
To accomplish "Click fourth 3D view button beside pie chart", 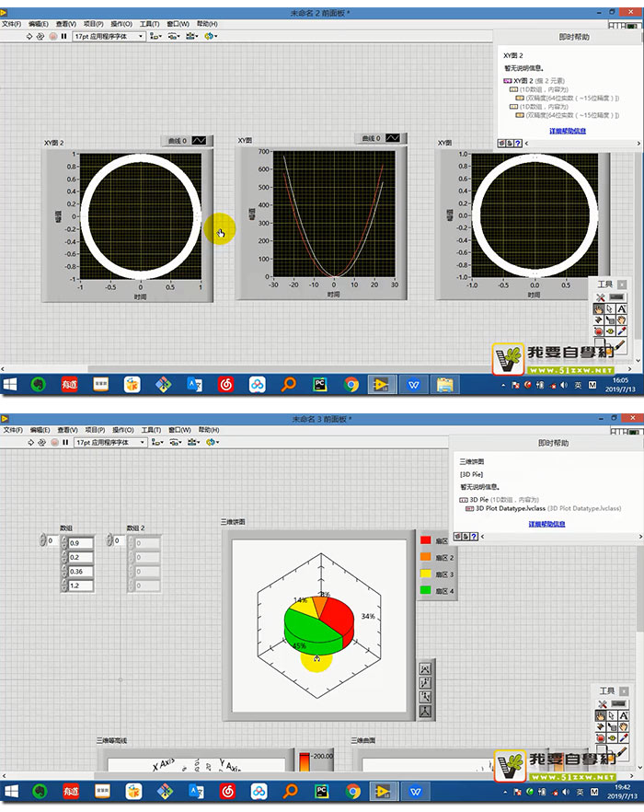I will (x=426, y=711).
